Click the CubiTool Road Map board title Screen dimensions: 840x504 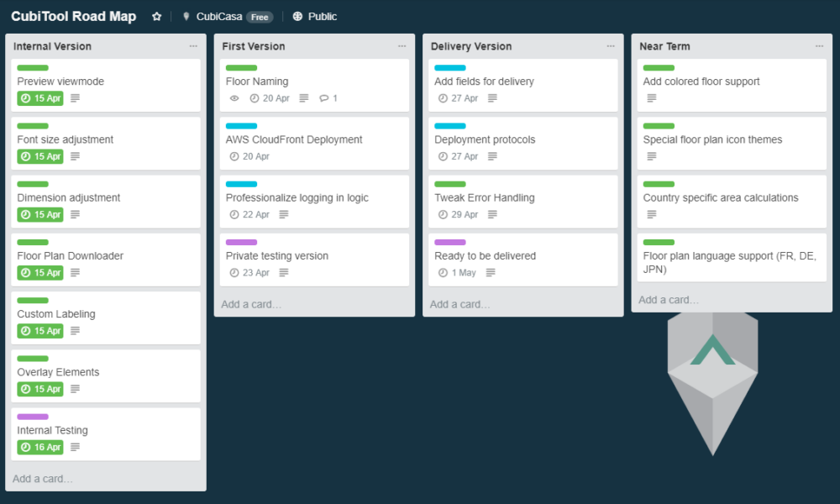[x=73, y=17]
